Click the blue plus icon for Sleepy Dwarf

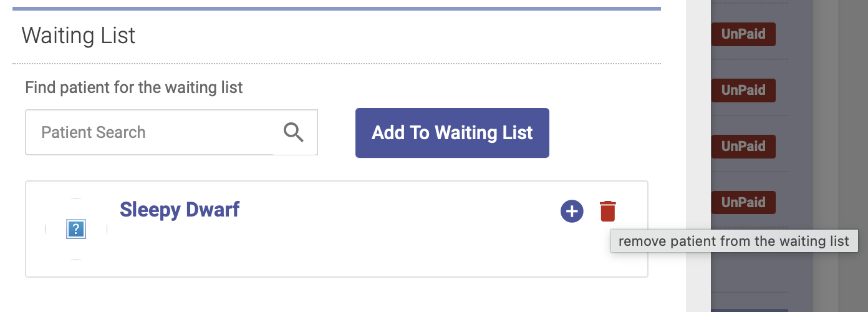point(572,212)
